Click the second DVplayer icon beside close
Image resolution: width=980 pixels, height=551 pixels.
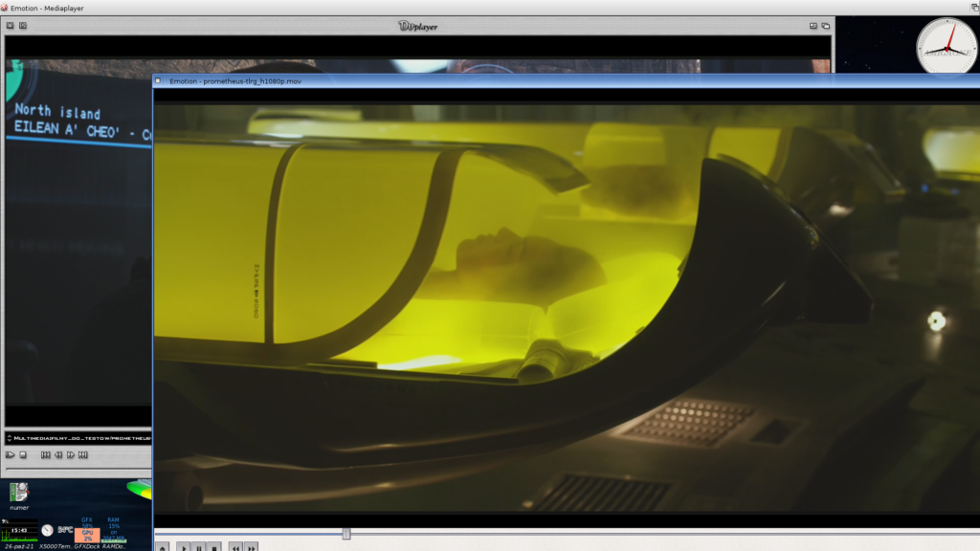tap(23, 26)
